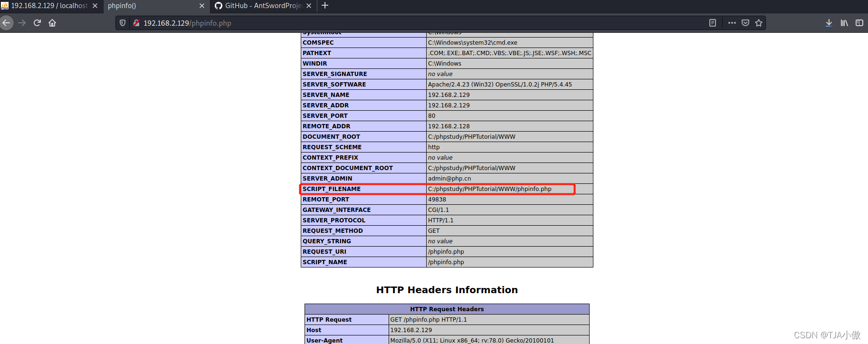
Task: Close the phpinfo() tab
Action: click(x=202, y=6)
